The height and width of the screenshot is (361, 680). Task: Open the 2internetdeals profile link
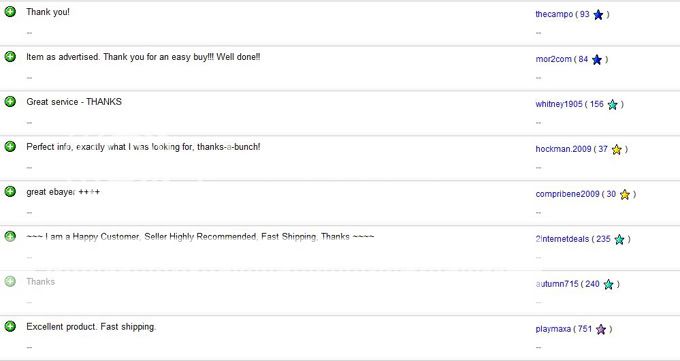tap(562, 239)
